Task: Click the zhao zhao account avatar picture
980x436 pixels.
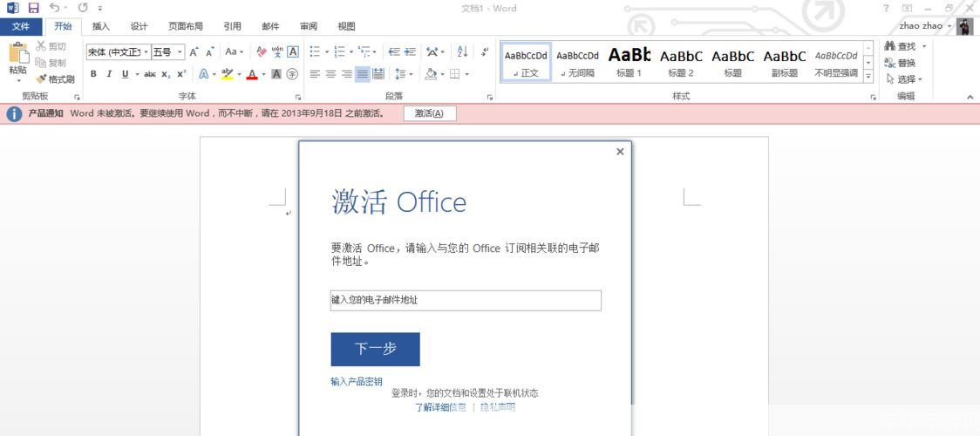Action: coord(965,26)
